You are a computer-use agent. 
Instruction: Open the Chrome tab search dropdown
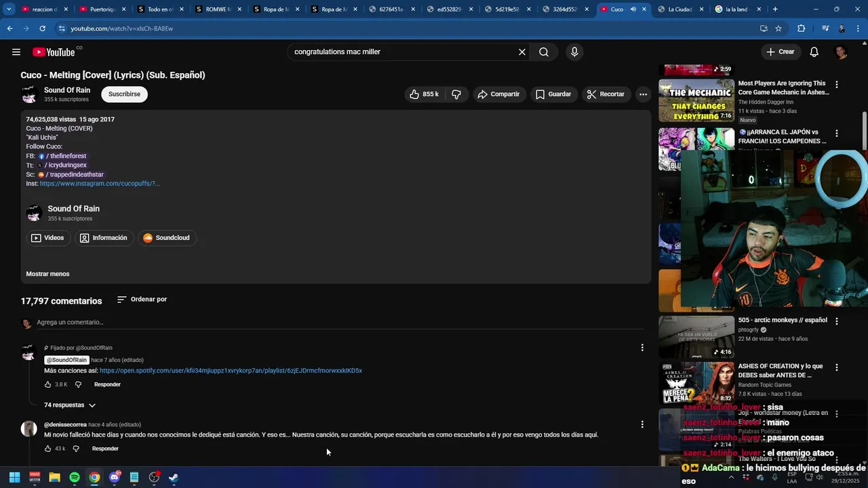pyautogui.click(x=9, y=9)
